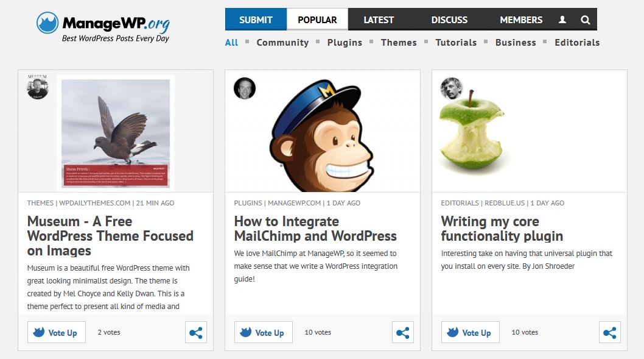Vote Up the Museum theme post
The image size is (644, 359).
tap(57, 333)
